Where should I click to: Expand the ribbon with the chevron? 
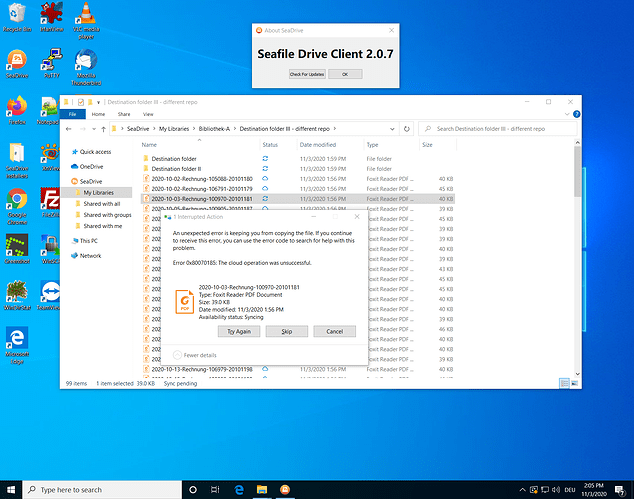pyautogui.click(x=567, y=114)
